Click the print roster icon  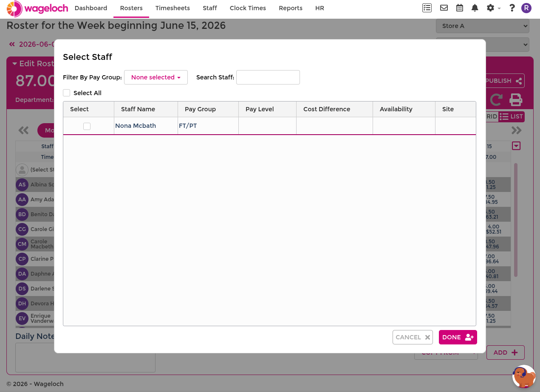(516, 100)
